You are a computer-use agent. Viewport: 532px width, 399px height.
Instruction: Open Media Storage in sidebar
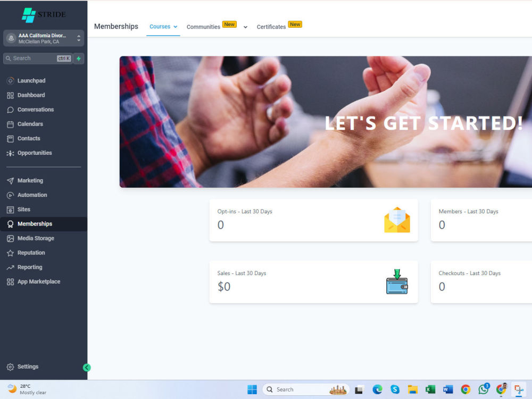[36, 238]
